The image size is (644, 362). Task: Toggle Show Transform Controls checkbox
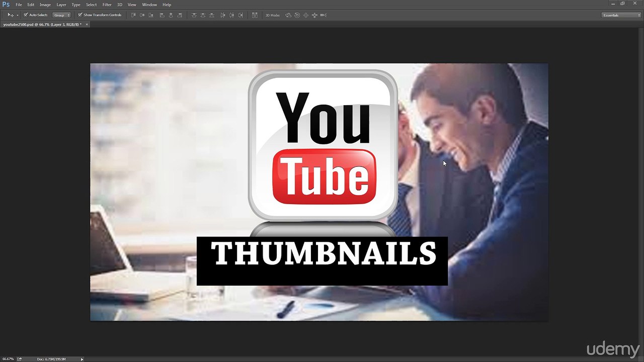[80, 15]
